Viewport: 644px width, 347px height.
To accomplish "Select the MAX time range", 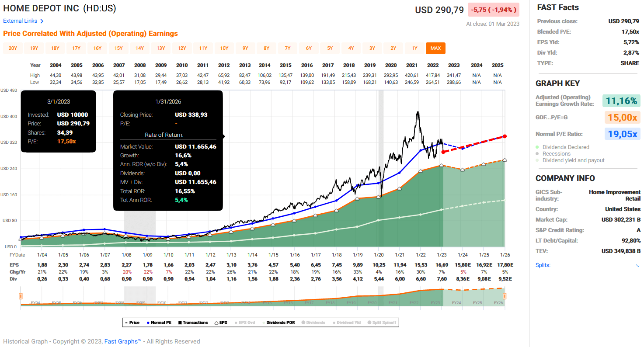I will (435, 48).
